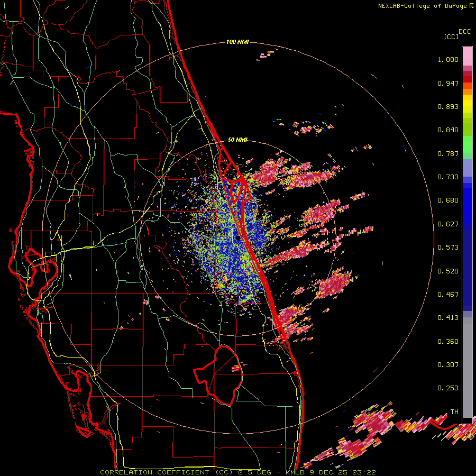Click the KMLB radar site marker dot
This screenshot has width=476, height=476.
click(238, 239)
